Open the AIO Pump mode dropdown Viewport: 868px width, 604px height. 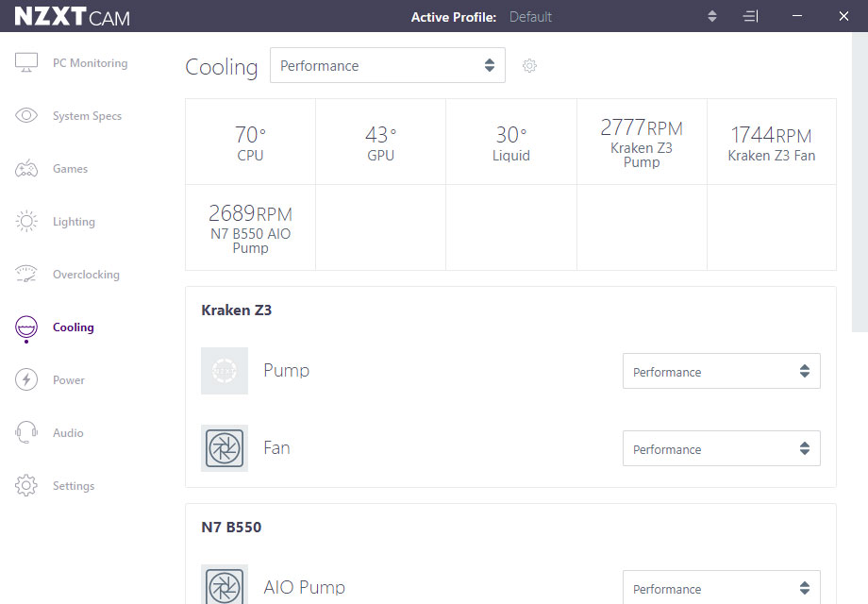click(722, 587)
